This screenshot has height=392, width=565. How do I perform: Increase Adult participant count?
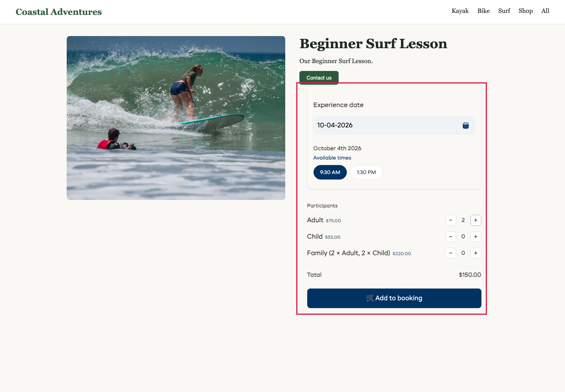coord(476,220)
